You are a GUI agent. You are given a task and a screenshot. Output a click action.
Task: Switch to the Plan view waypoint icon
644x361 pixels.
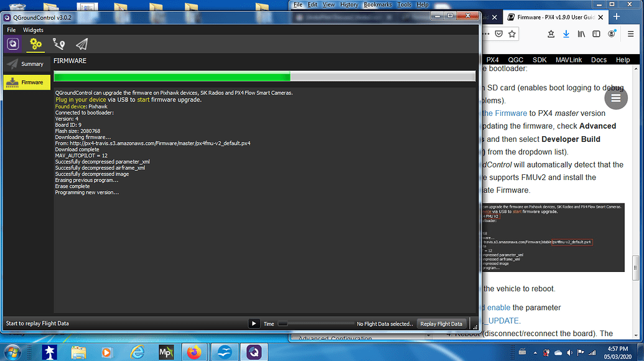pyautogui.click(x=58, y=44)
